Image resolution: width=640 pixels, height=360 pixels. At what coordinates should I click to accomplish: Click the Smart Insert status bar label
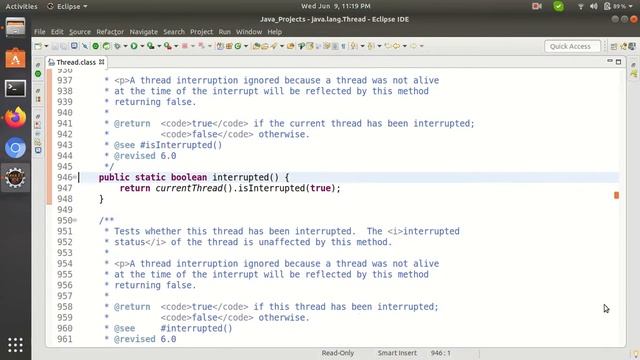(x=397, y=353)
